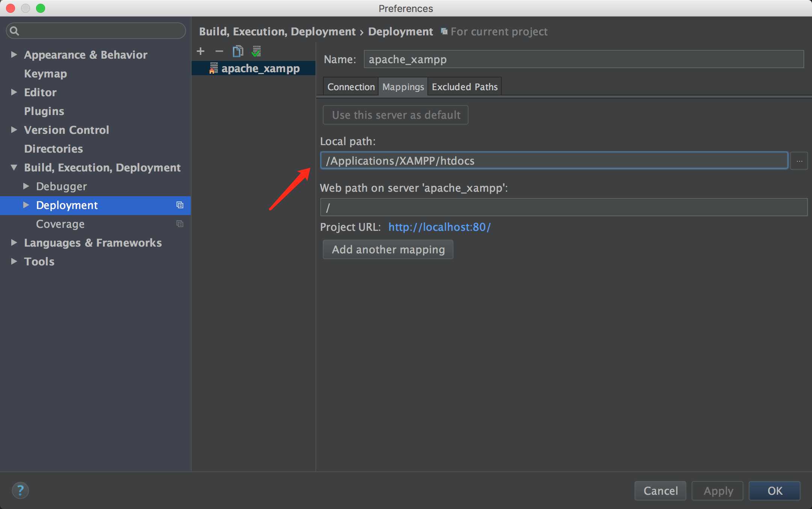812x509 pixels.
Task: Click the browse local path icon
Action: pyautogui.click(x=799, y=160)
